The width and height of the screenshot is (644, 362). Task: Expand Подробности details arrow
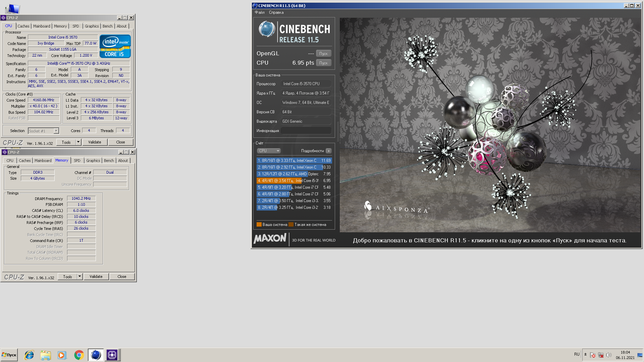(x=329, y=151)
